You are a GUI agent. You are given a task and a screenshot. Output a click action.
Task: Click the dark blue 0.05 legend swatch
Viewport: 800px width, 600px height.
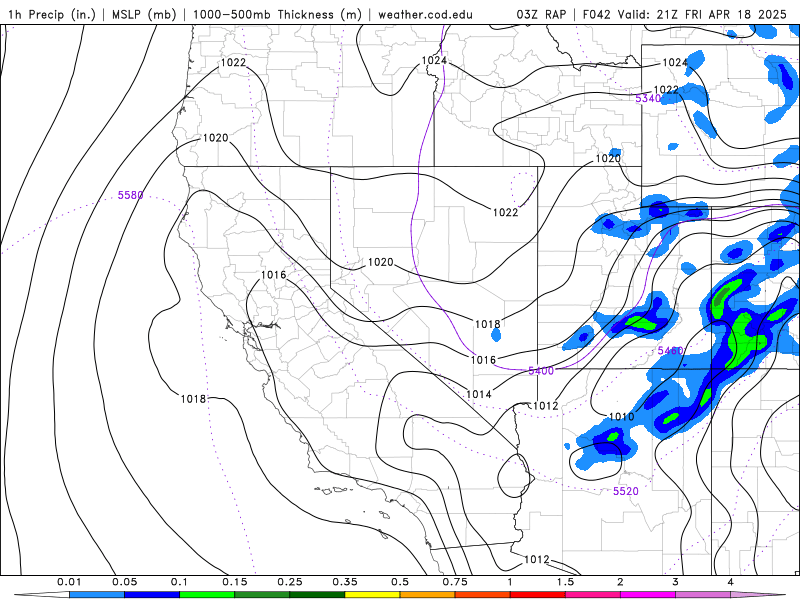pos(152,595)
